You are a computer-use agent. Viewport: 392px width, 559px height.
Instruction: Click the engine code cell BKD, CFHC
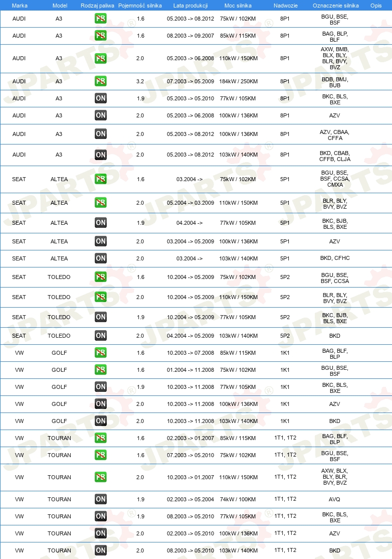click(x=335, y=258)
